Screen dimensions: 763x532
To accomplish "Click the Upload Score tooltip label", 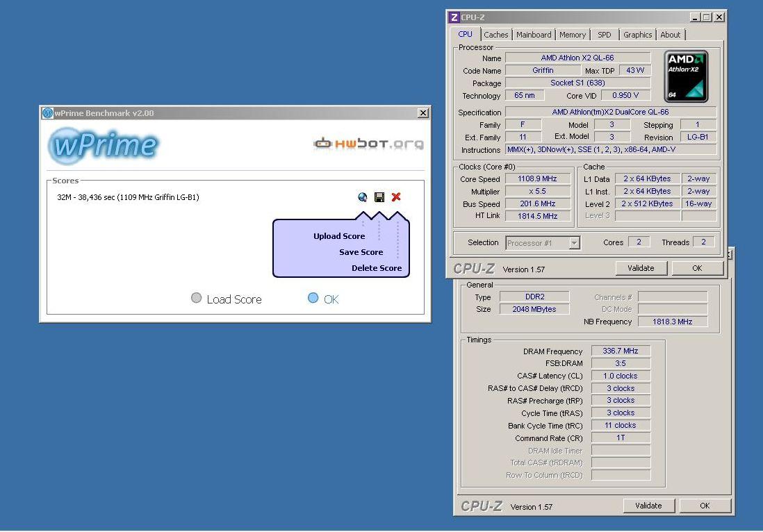I will 339,236.
